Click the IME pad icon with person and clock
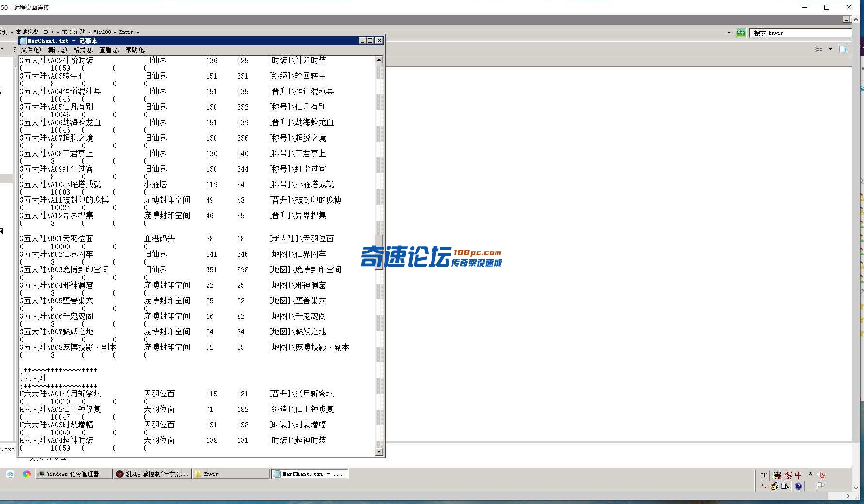The height and width of the screenshot is (504, 864). click(774, 486)
